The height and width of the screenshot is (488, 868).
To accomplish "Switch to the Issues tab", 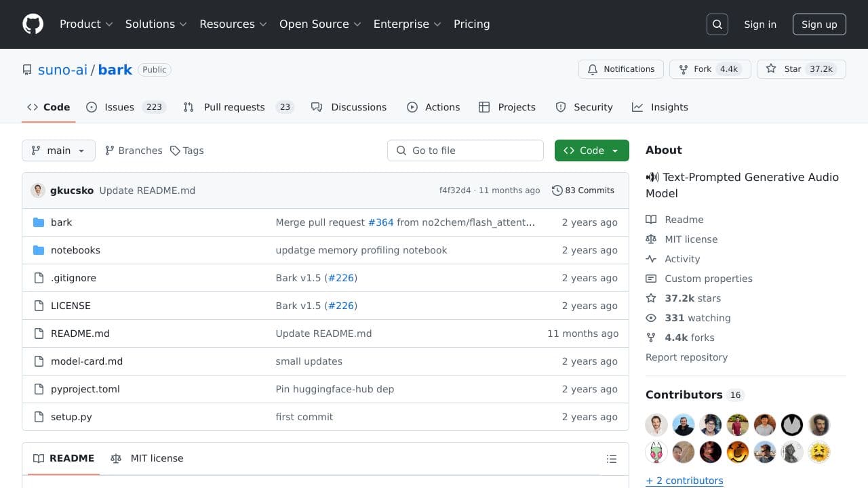I will 126,107.
